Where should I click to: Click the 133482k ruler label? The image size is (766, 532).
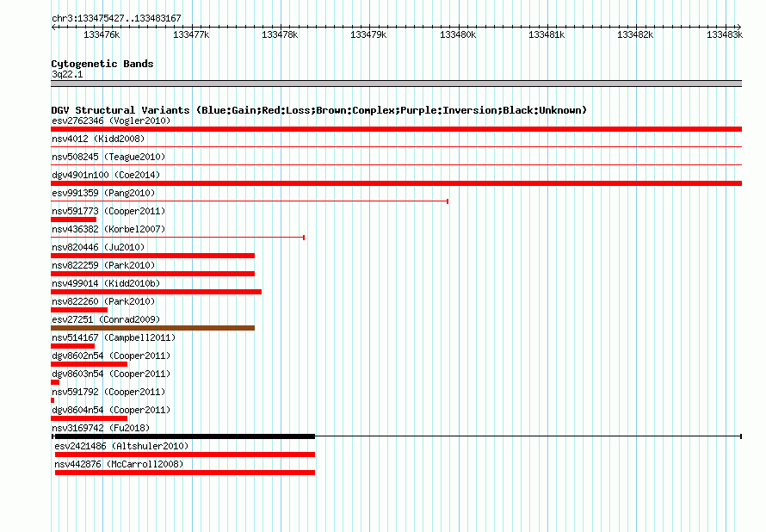coord(635,34)
